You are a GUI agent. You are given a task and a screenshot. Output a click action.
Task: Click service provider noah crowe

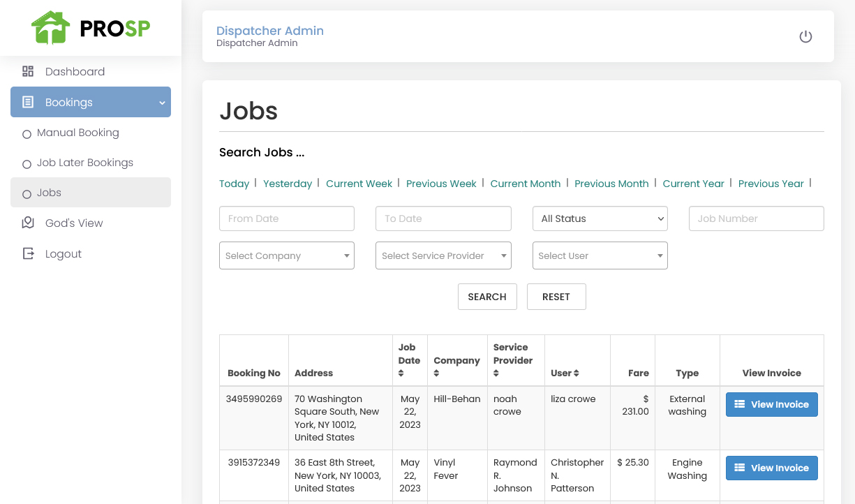[507, 406]
